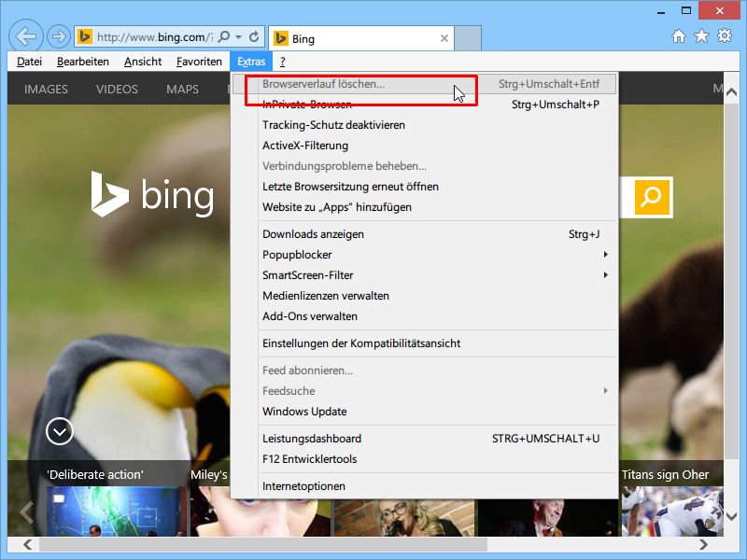Click the circled down-chevron on the Bing image

60,431
